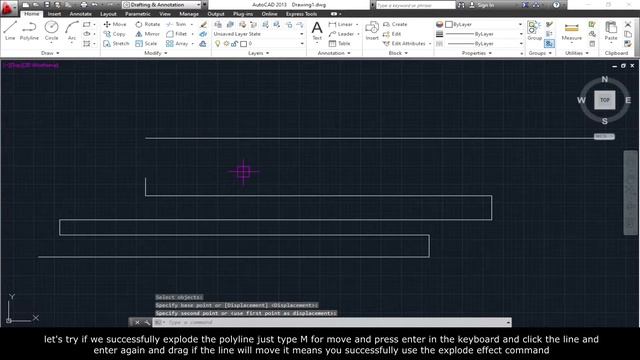The height and width of the screenshot is (360, 640).
Task: Expand the Block panel
Action: click(x=398, y=53)
